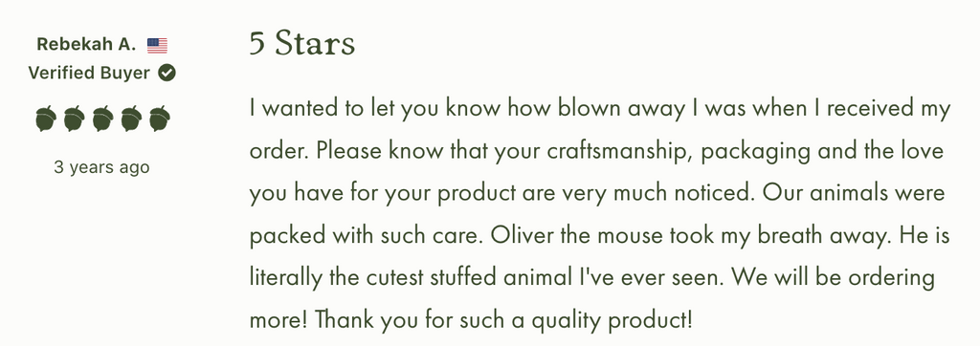
Task: Click the US flag icon beside Rebekah A.
Action: point(158,45)
